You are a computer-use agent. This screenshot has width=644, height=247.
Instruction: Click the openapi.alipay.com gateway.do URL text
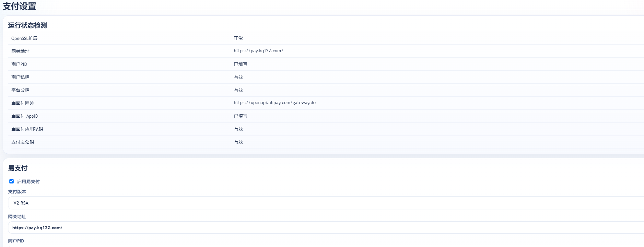[x=275, y=103]
